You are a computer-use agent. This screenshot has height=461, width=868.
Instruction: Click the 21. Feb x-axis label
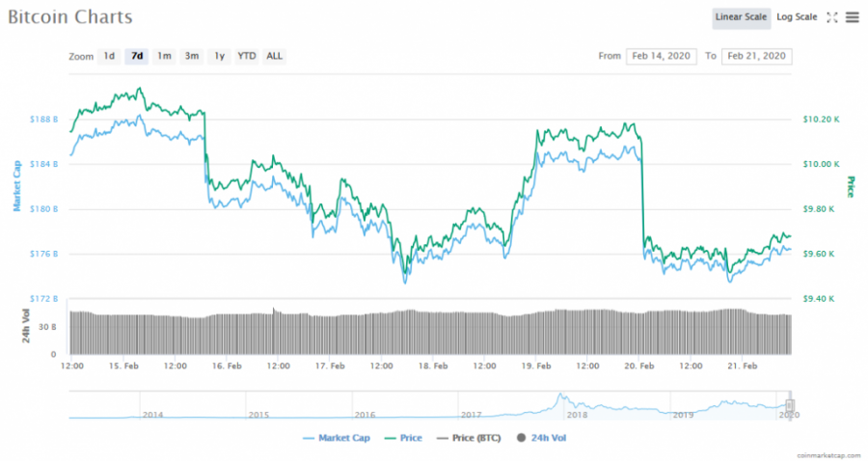(743, 366)
